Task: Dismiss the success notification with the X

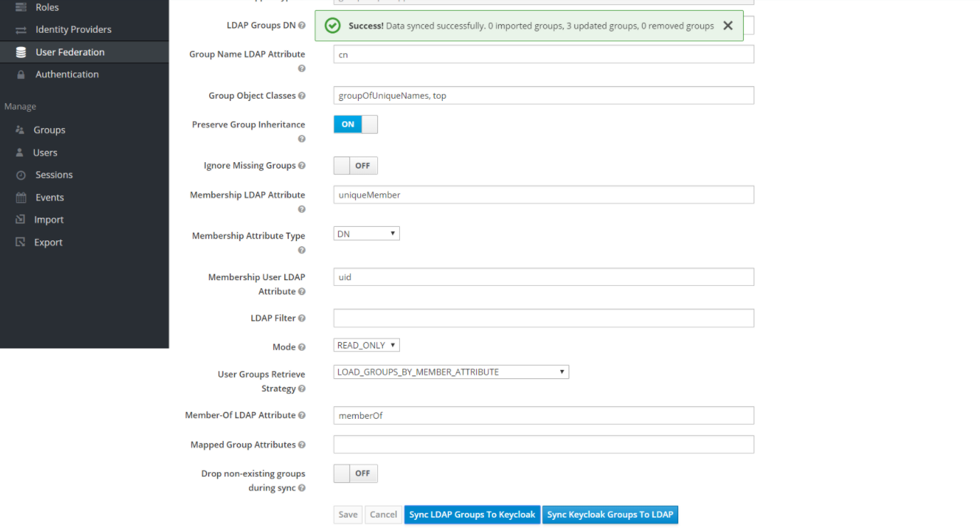Action: (727, 26)
